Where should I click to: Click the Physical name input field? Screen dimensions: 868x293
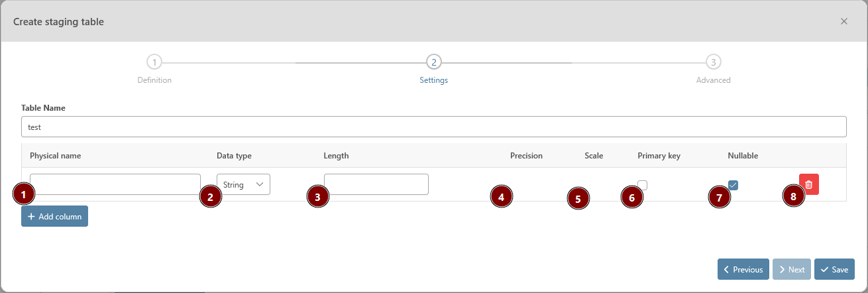115,184
